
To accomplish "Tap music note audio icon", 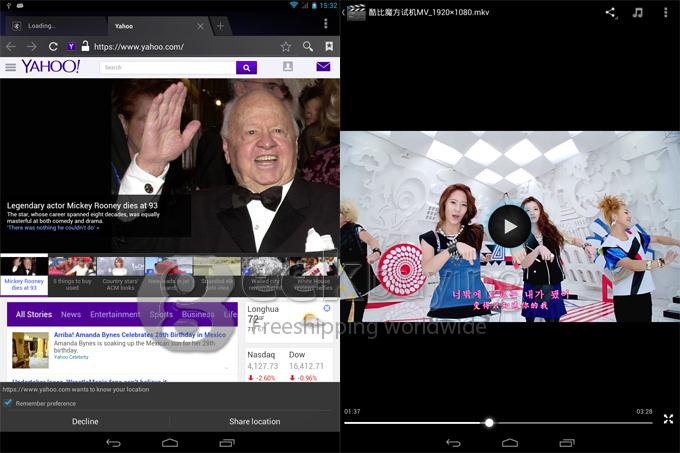I will pyautogui.click(x=638, y=12).
